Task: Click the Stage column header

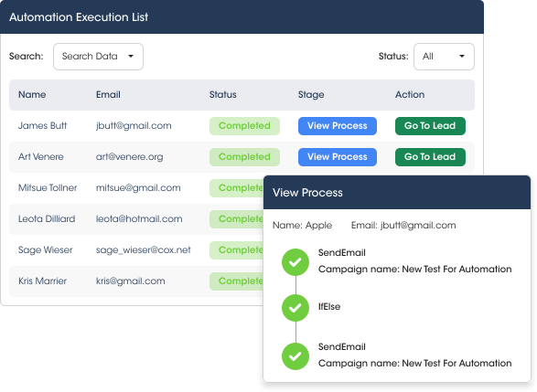Action: pos(311,95)
